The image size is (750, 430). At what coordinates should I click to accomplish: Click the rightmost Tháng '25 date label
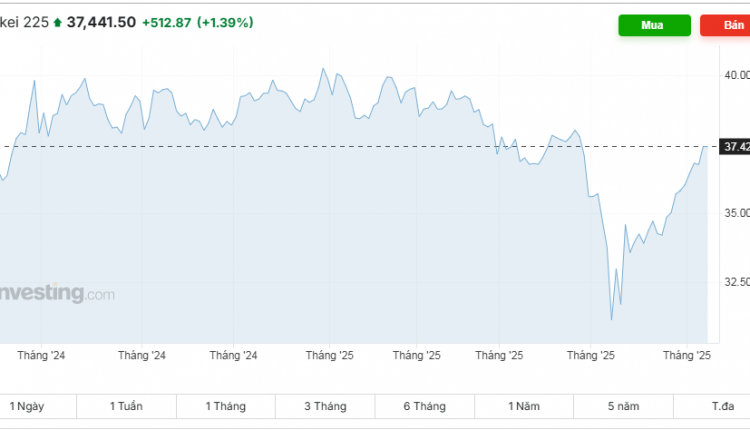click(x=687, y=355)
